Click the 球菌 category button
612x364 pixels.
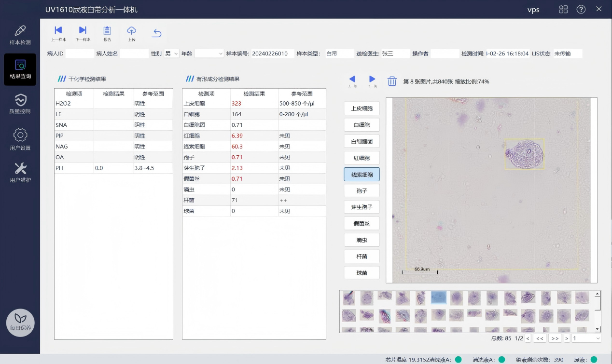coord(362,273)
